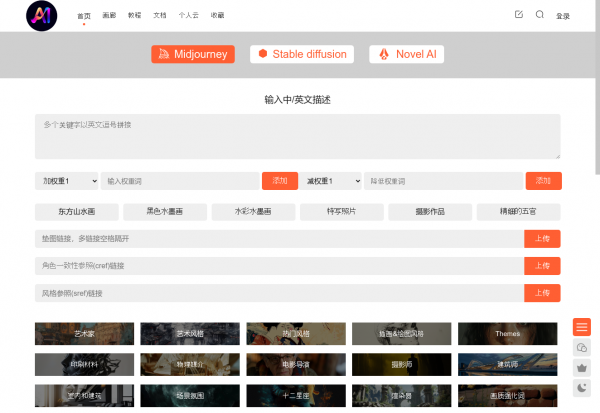Open the 艺术家 category thumbnail
The image size is (600, 413).
pyautogui.click(x=85, y=333)
